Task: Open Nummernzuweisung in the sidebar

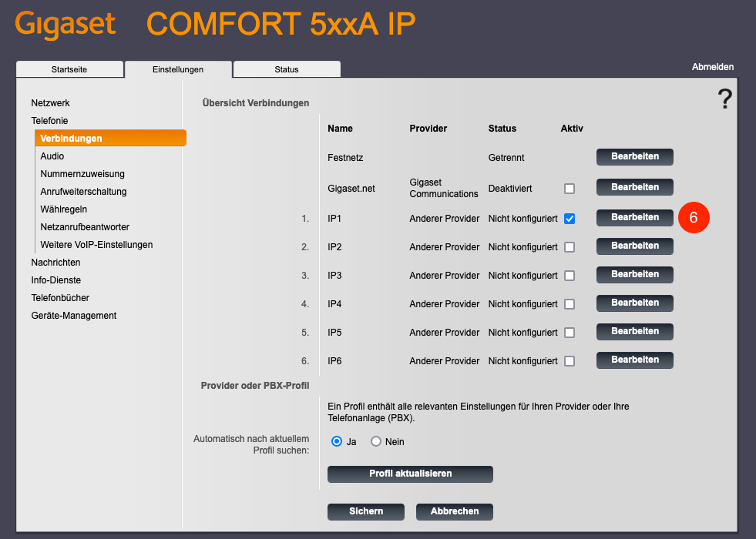Action: [x=82, y=174]
